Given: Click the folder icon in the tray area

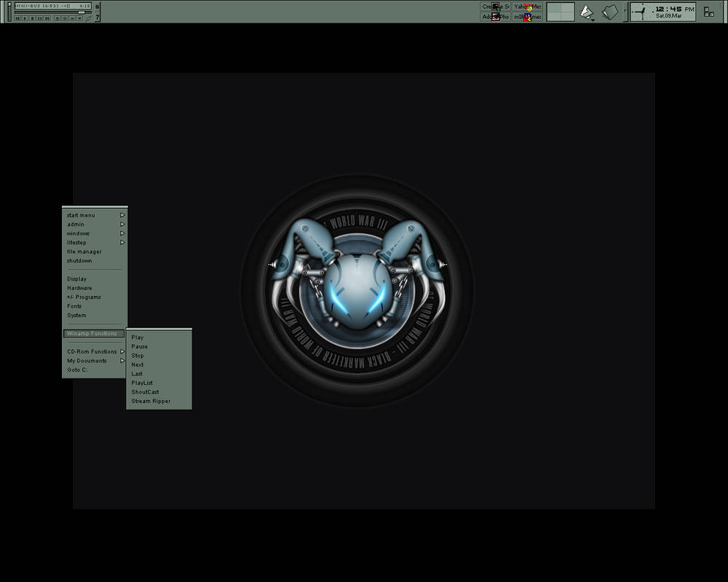Looking at the screenshot, I should [x=610, y=11].
